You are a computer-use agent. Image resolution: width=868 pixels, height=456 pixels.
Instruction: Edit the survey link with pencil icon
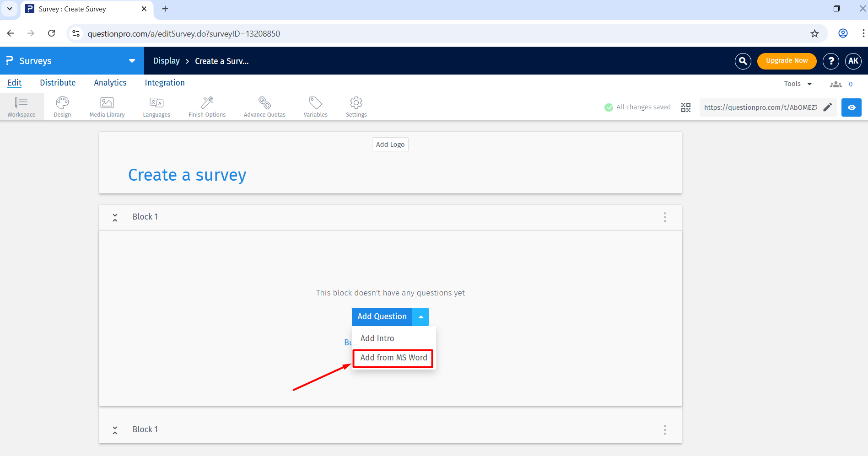pyautogui.click(x=827, y=107)
